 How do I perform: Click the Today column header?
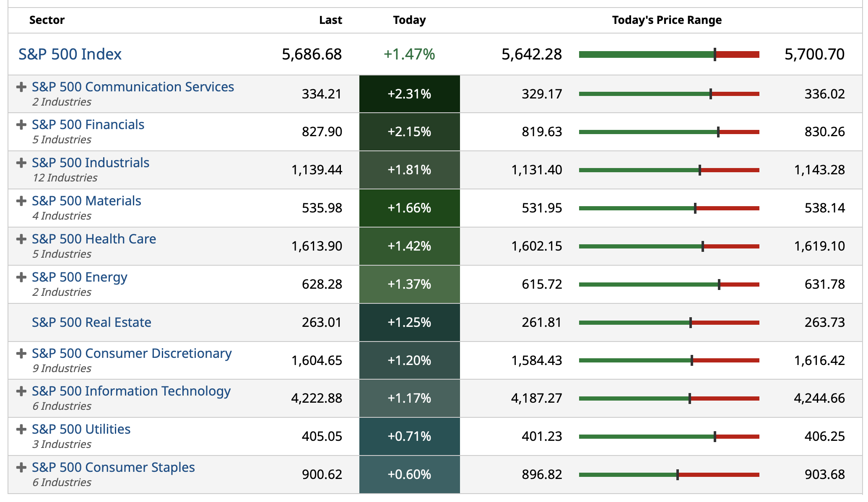(x=409, y=20)
